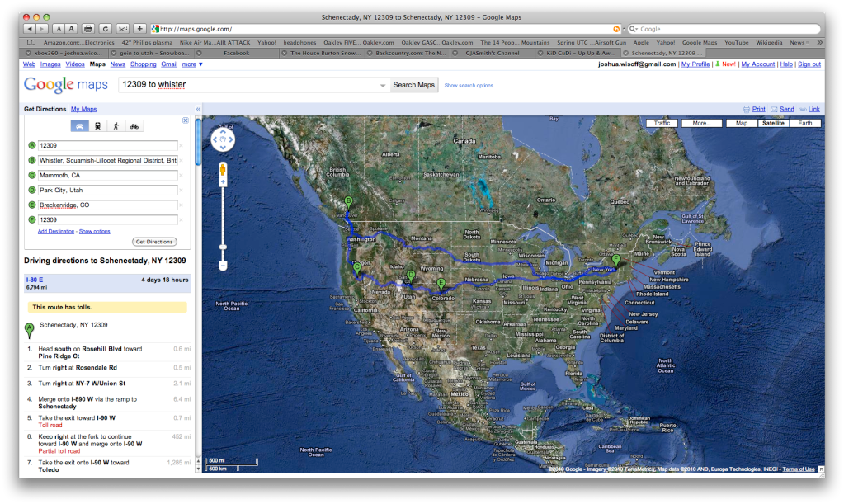Click the zoom slider handle

tap(223, 247)
